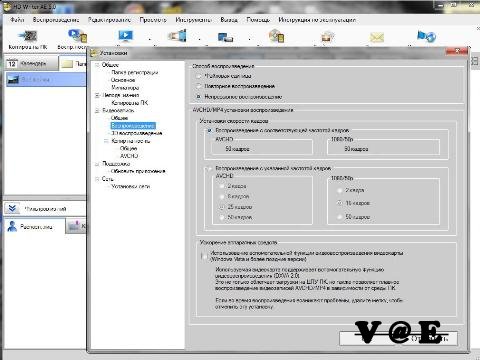
Task: Select Общее under Видеозапись
Action: [119, 118]
